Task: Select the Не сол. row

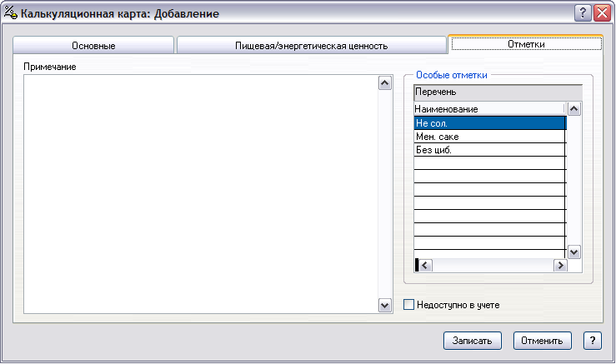Action: pyautogui.click(x=489, y=123)
